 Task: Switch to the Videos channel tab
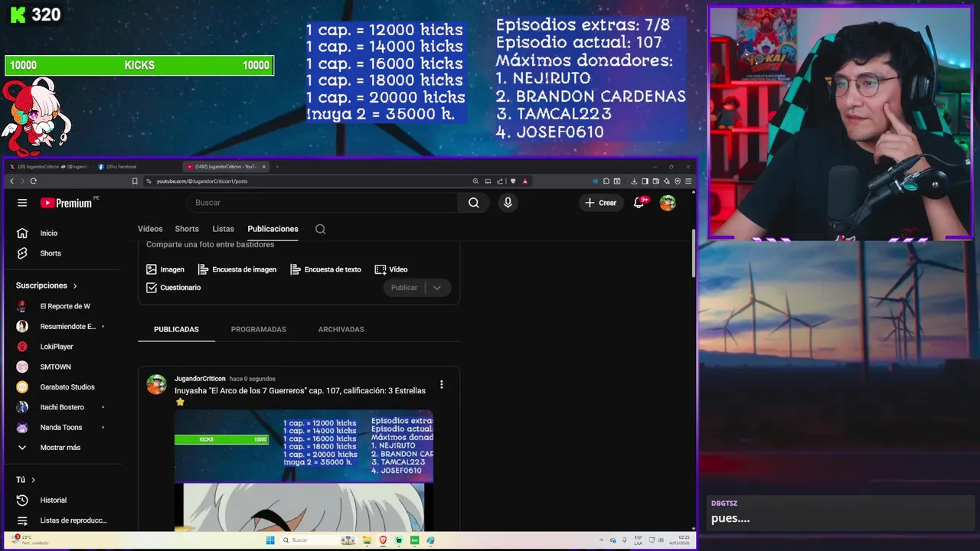(150, 229)
